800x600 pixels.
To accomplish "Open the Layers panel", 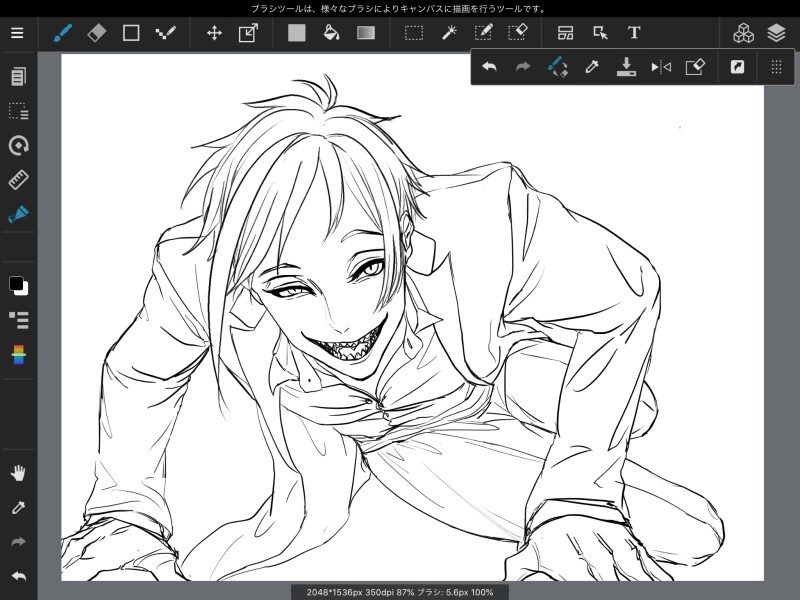I will point(777,33).
